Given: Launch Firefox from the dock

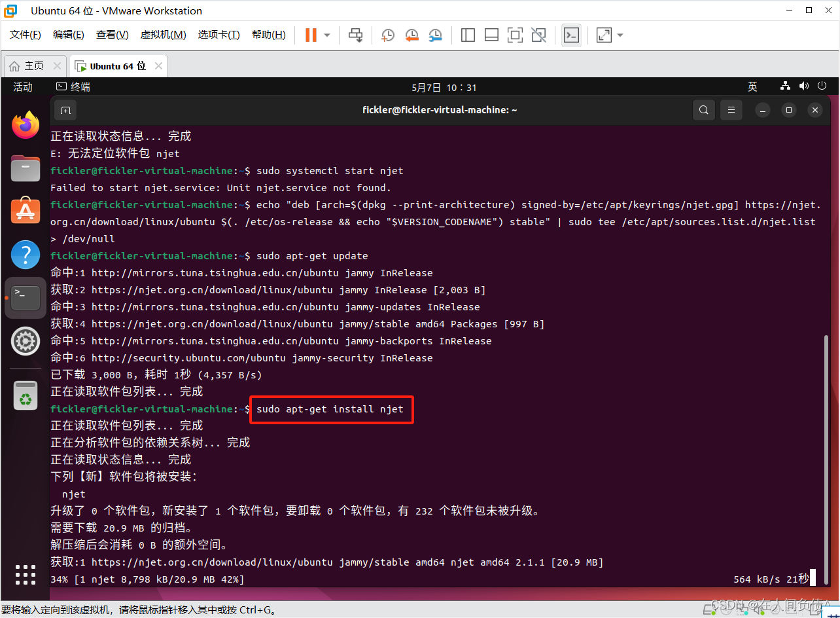Looking at the screenshot, I should [x=26, y=125].
